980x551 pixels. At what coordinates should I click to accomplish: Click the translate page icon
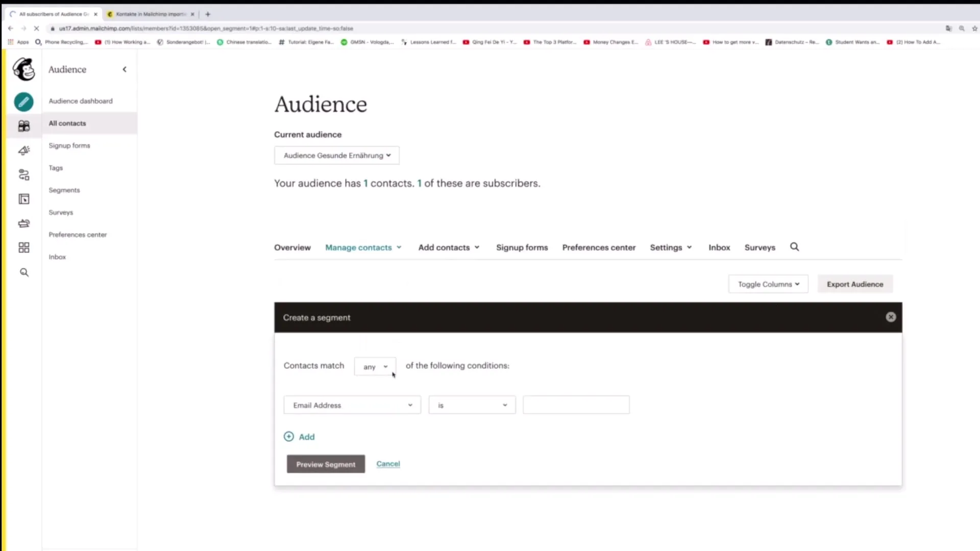(x=948, y=29)
